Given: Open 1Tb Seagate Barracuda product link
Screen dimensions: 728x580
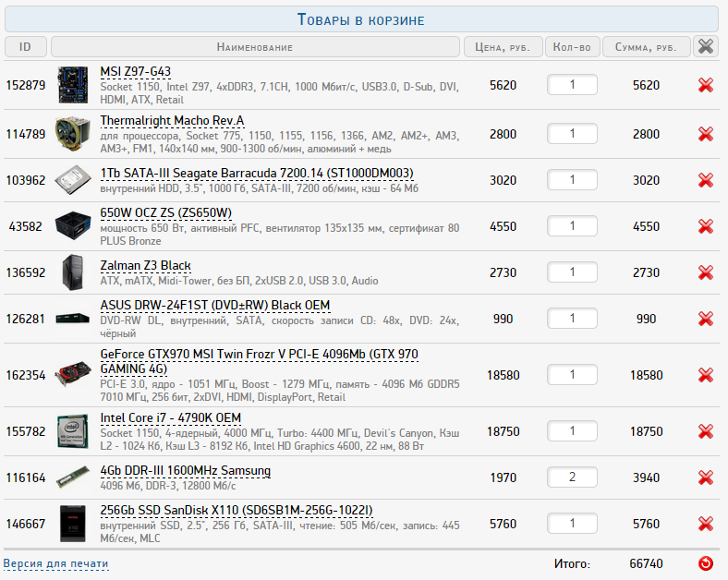Looking at the screenshot, I should [257, 173].
